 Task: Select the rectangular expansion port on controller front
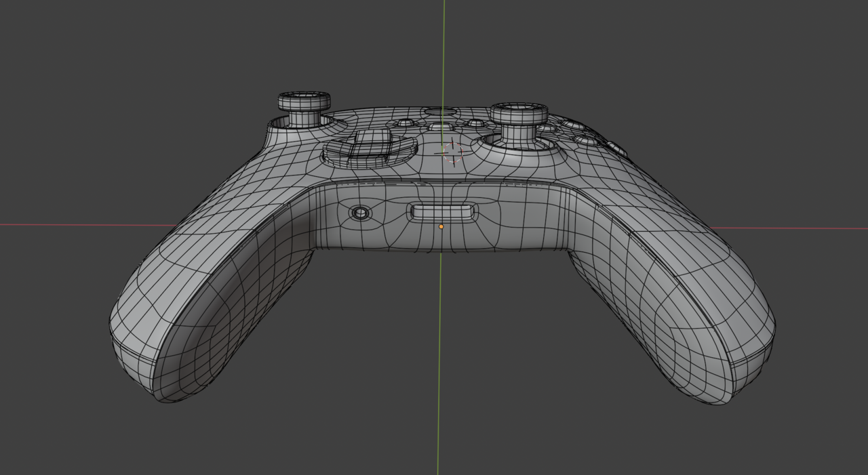[x=443, y=212]
